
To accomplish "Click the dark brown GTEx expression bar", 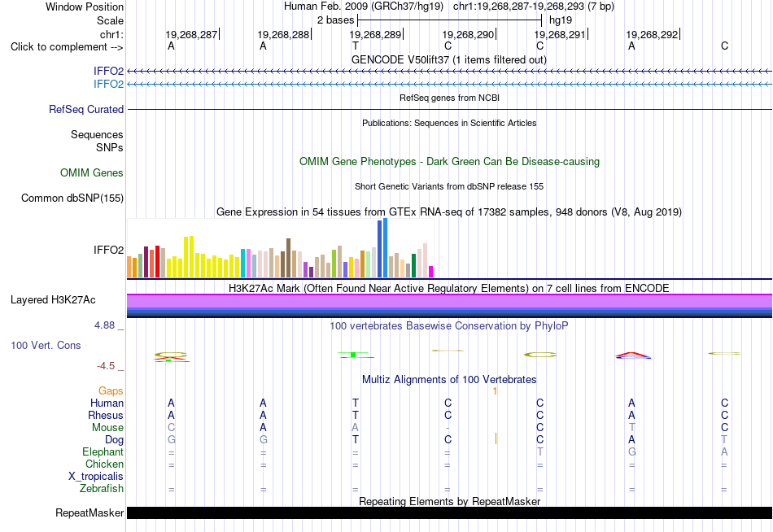I will coord(288,258).
